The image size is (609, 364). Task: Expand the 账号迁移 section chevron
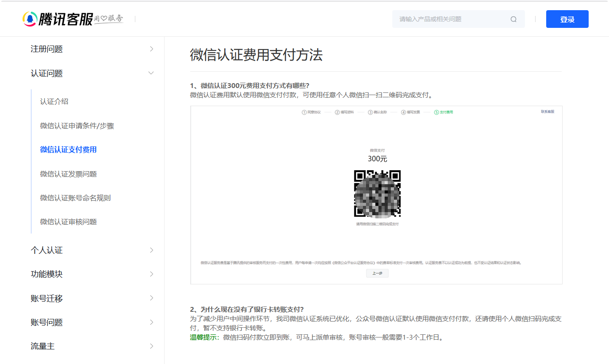tap(151, 298)
